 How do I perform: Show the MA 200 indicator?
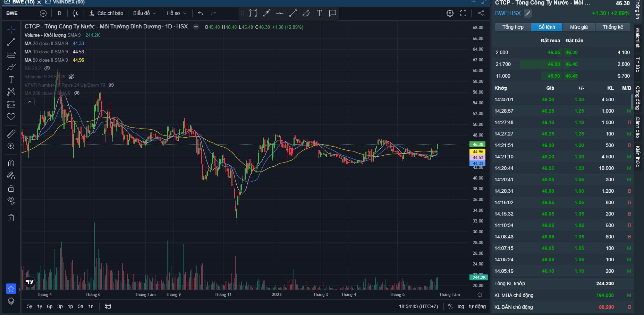(x=77, y=93)
